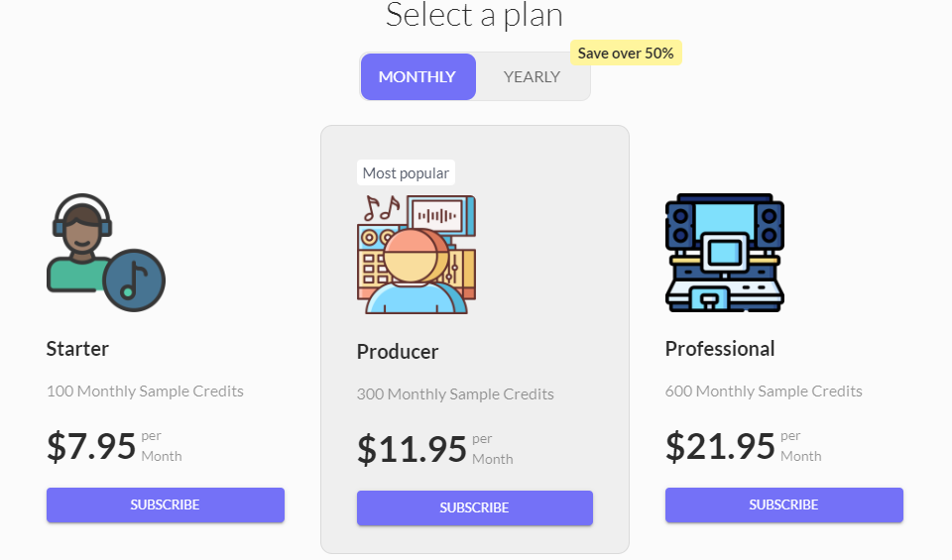Click the $11.95 price
This screenshot has width=952, height=560.
click(412, 449)
